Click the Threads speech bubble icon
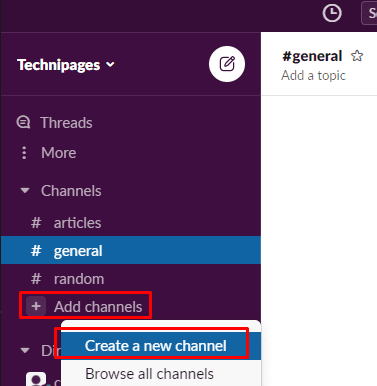377x386 pixels. [23, 122]
